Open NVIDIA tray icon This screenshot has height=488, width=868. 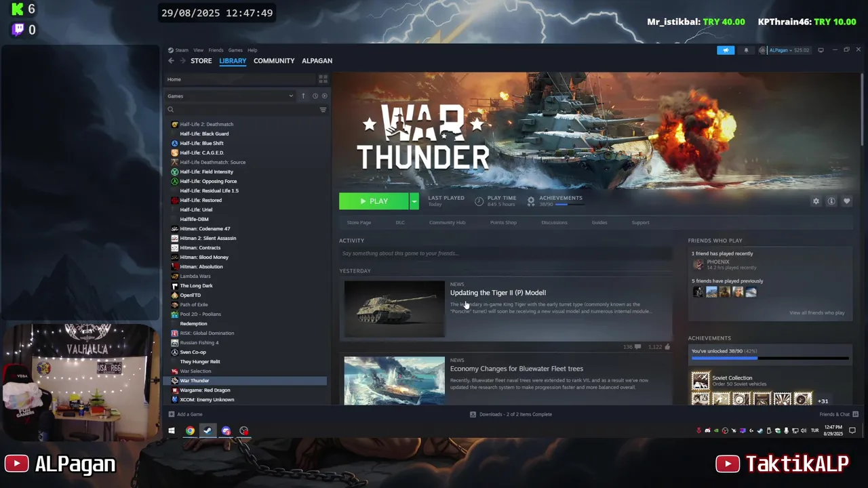pyautogui.click(x=716, y=430)
